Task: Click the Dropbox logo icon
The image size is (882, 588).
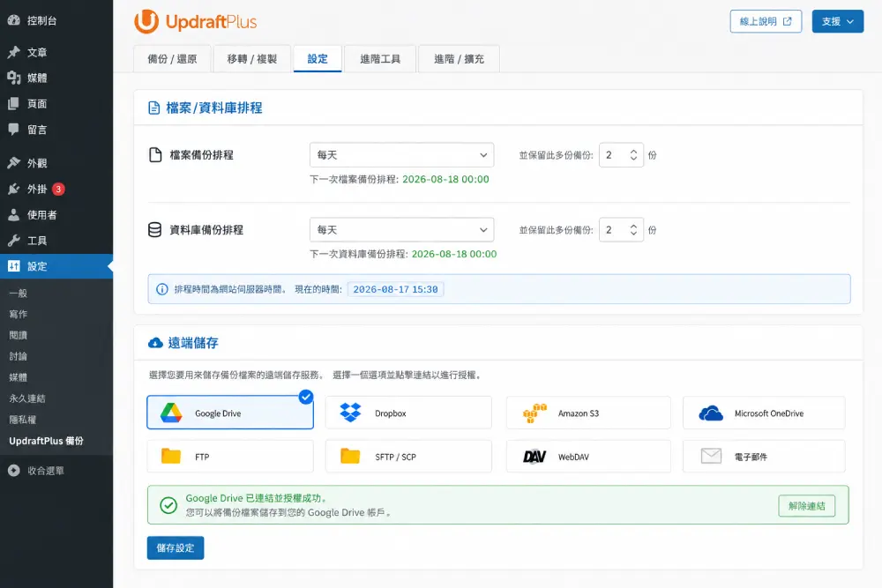Action: pos(350,413)
